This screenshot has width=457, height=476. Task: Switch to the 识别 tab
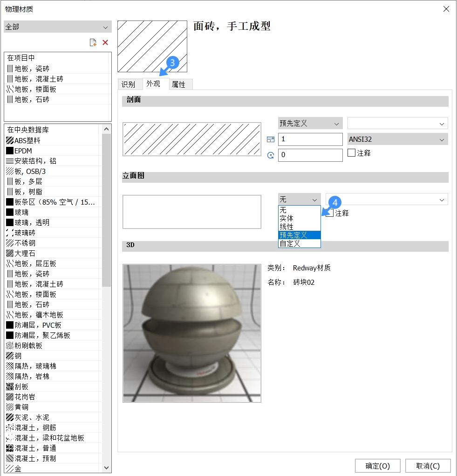coord(130,84)
